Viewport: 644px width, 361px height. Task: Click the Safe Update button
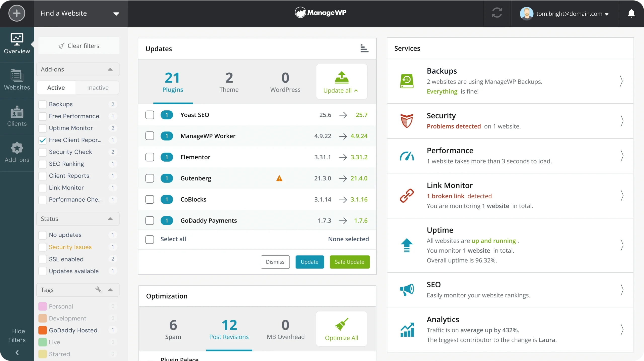coord(350,262)
